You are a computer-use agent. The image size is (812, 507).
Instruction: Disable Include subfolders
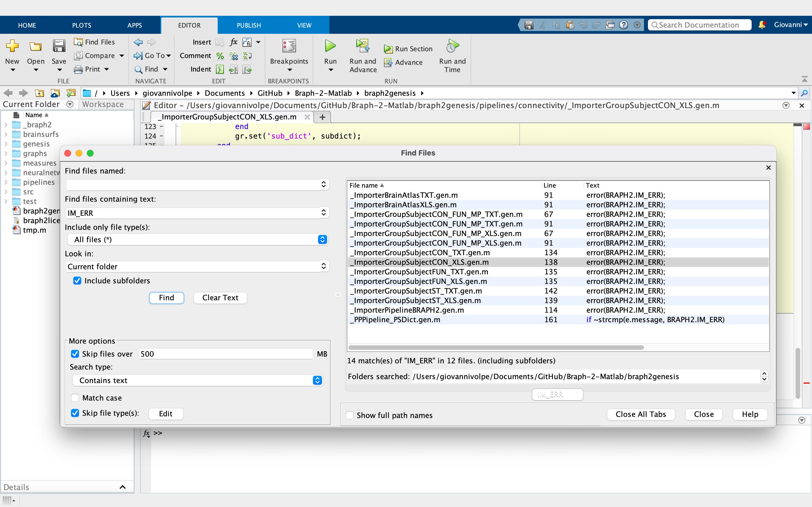[77, 280]
